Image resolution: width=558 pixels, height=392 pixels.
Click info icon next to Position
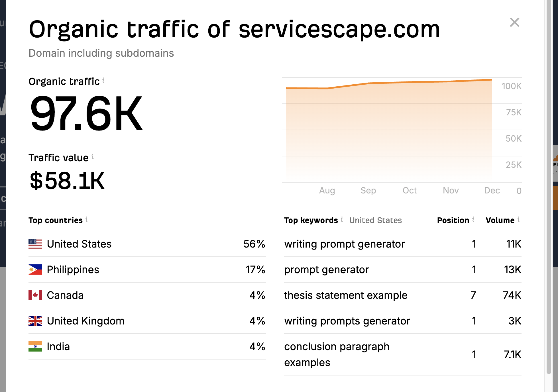tap(473, 219)
